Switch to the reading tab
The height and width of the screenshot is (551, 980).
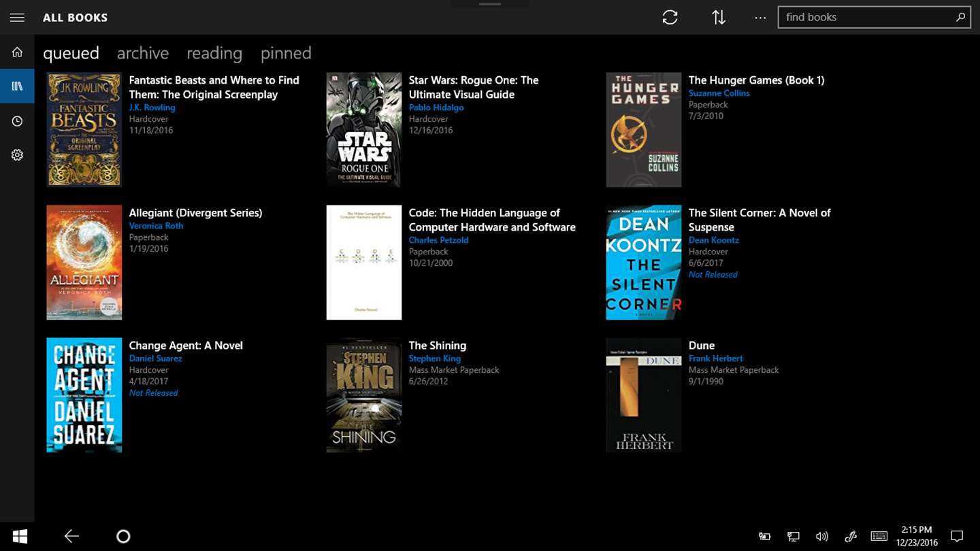[x=214, y=53]
